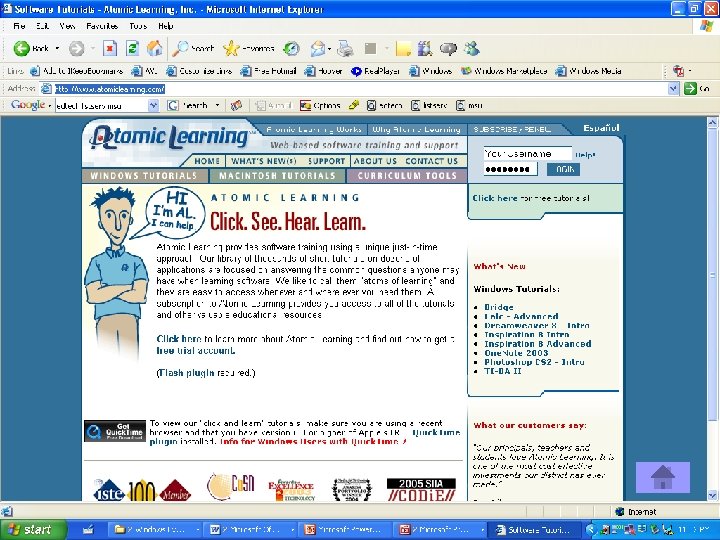
Task: Click the Inspiration 8 Advanced tutorial link
Action: pos(538,344)
